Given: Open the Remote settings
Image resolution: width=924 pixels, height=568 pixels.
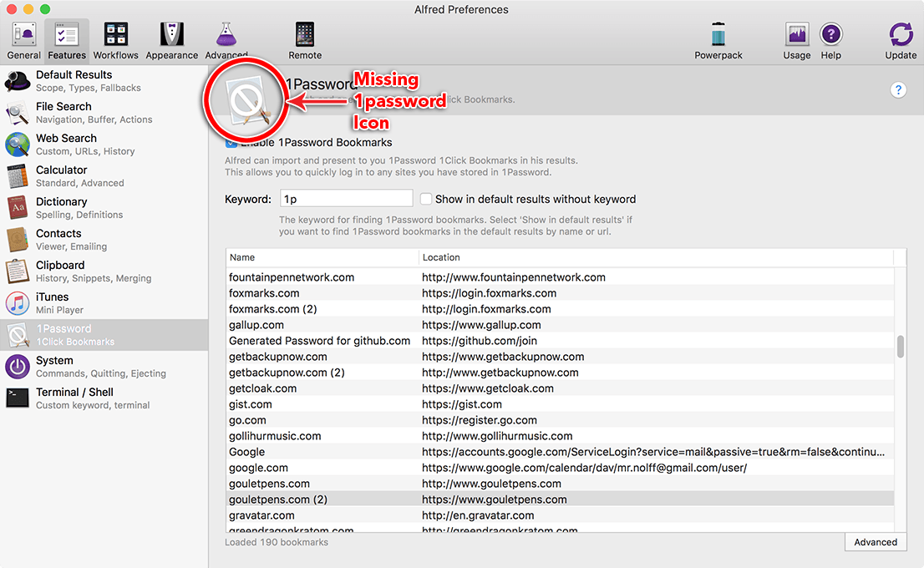Looking at the screenshot, I should click(x=304, y=38).
